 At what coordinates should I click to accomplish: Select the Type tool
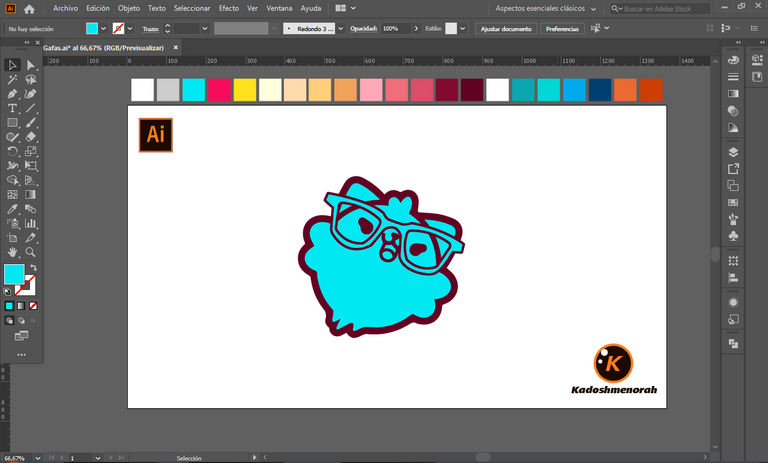click(x=12, y=108)
